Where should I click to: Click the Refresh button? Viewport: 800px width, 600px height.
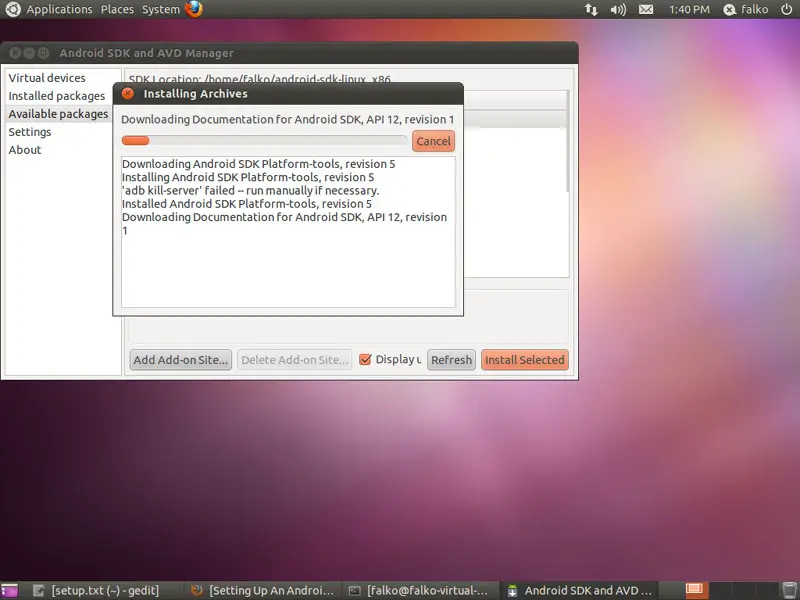pos(451,360)
